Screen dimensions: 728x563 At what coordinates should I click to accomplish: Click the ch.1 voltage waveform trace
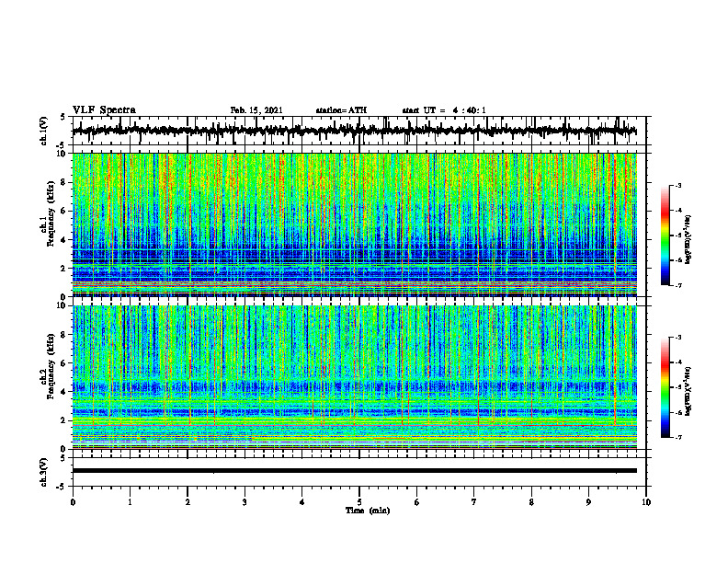[x=354, y=131]
